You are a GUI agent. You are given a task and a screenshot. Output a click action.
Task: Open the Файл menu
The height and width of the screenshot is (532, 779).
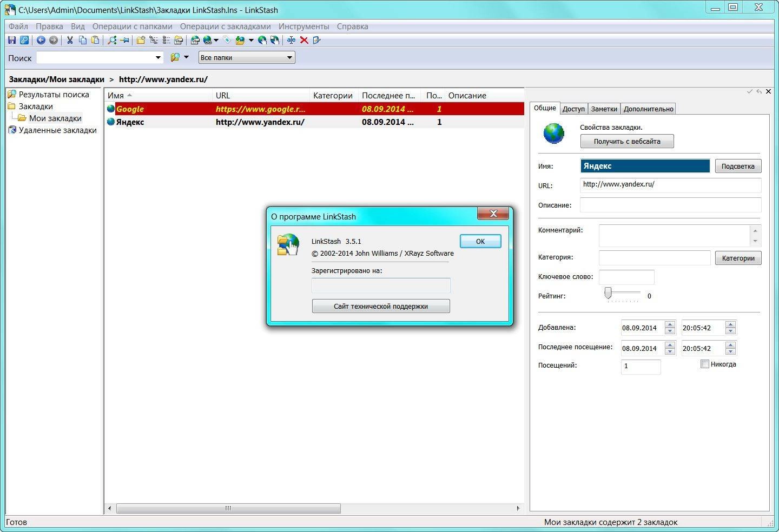click(x=18, y=26)
